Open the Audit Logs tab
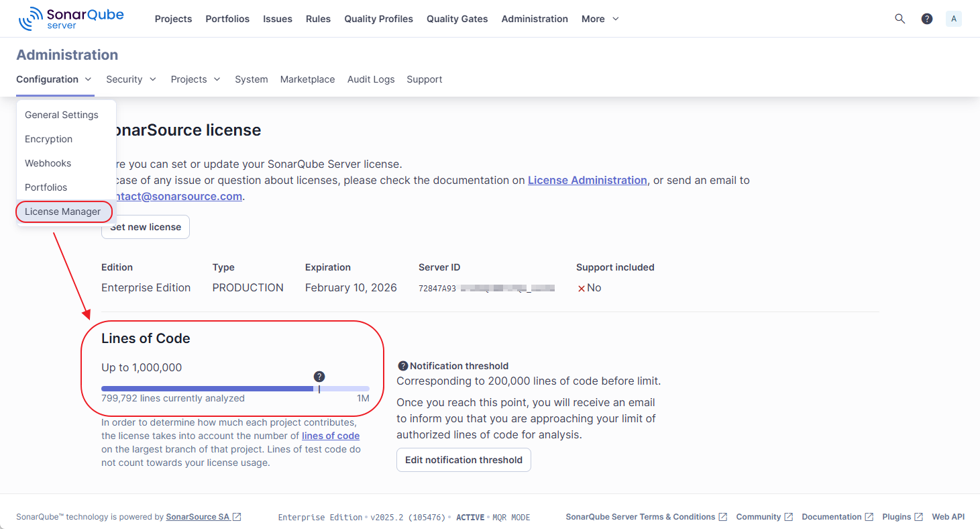The height and width of the screenshot is (529, 980). coord(371,79)
